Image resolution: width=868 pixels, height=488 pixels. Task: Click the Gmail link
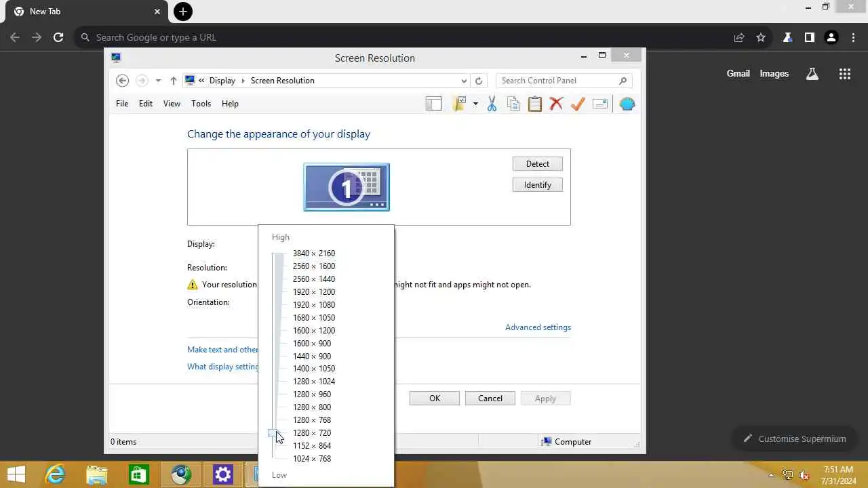(x=738, y=74)
